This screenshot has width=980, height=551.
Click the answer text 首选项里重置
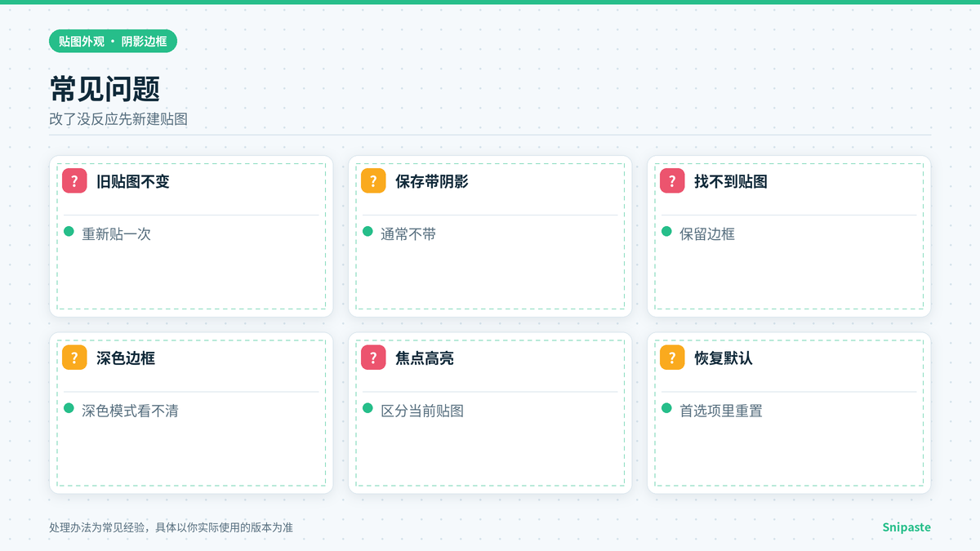tap(721, 411)
